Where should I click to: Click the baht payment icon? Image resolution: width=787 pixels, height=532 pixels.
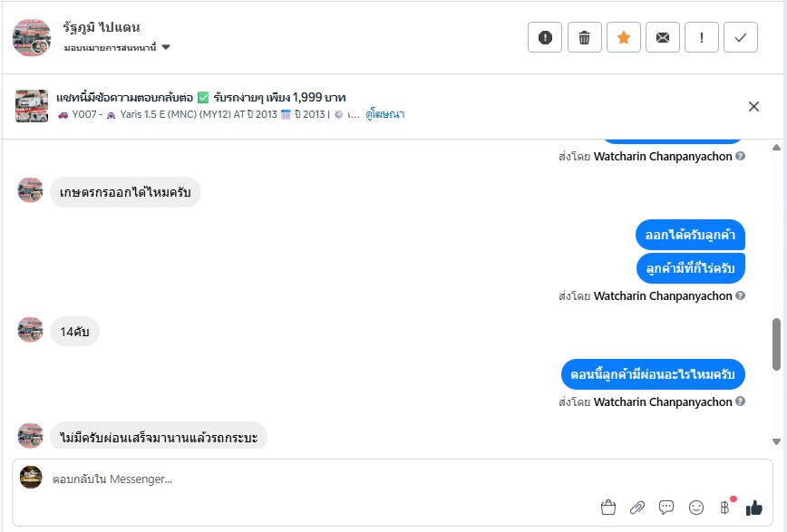point(725,508)
